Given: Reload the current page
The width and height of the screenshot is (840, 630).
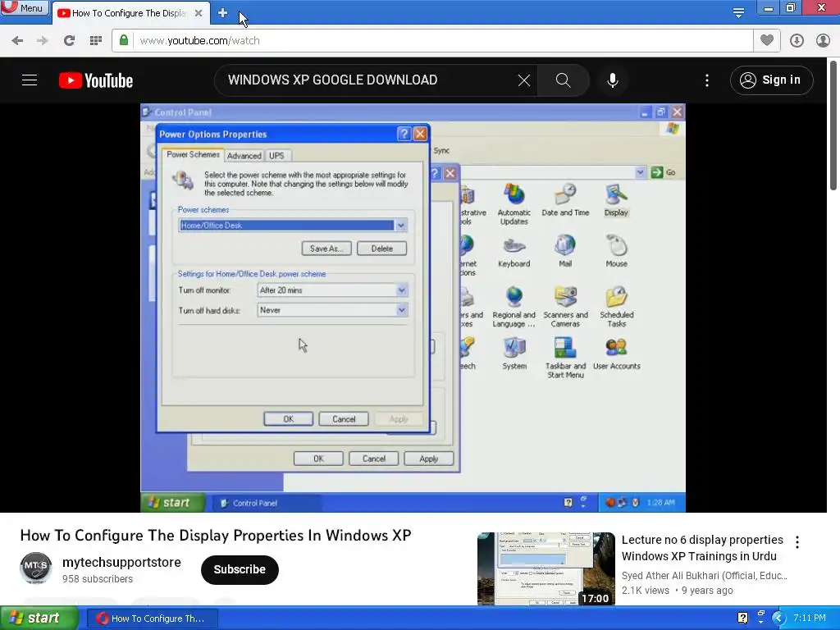Looking at the screenshot, I should click(x=69, y=41).
